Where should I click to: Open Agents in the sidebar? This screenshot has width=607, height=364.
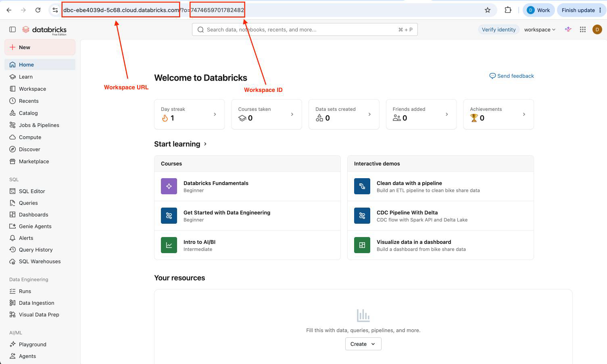[x=40, y=356]
